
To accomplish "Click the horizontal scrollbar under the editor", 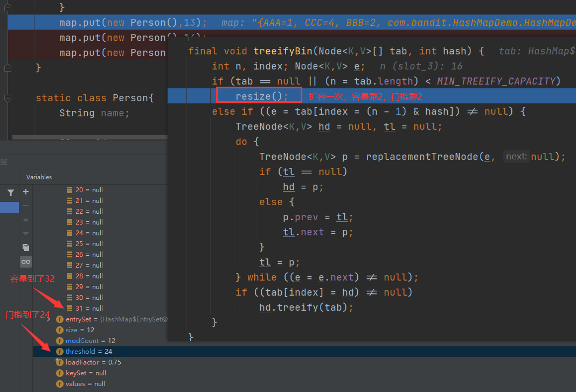I will point(89,137).
